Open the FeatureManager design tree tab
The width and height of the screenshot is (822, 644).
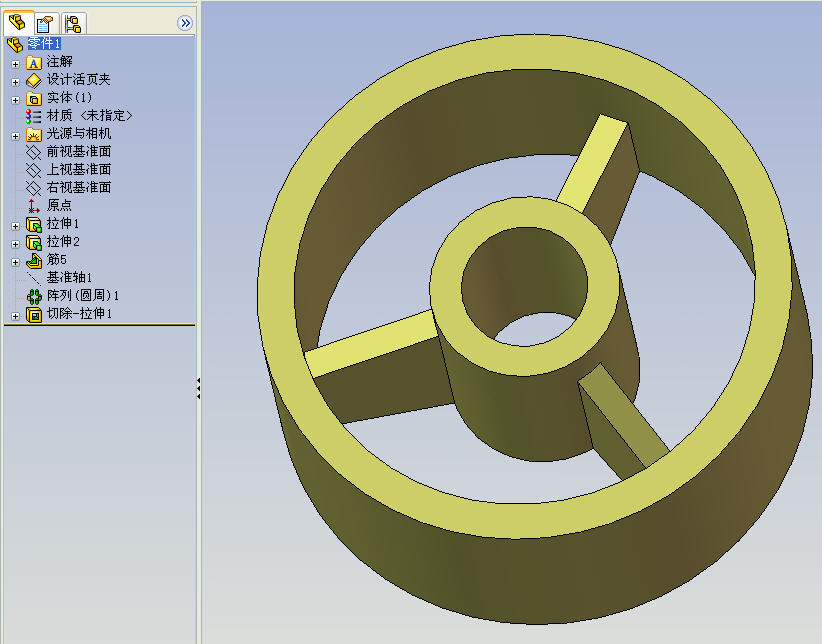[18, 23]
